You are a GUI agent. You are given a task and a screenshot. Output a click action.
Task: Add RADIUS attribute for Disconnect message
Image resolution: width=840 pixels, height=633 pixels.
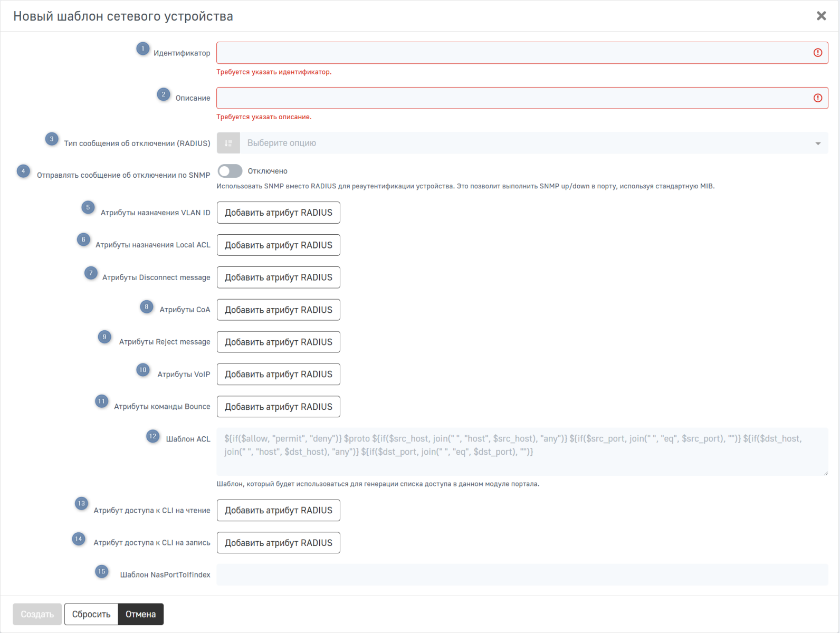(x=278, y=277)
